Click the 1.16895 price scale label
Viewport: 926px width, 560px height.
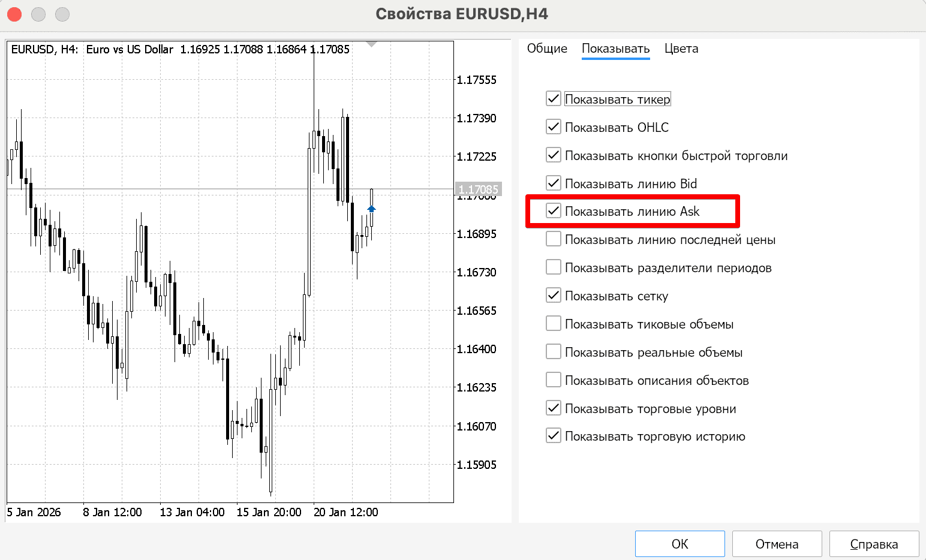coord(477,234)
